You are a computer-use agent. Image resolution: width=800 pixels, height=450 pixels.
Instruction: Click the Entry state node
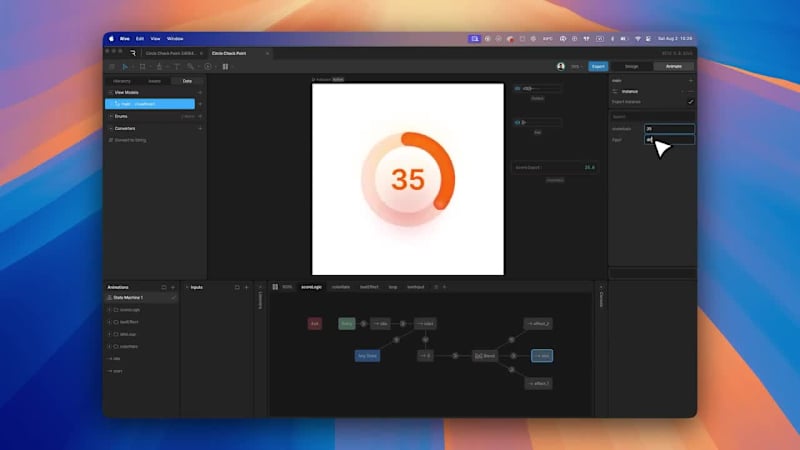(x=347, y=323)
